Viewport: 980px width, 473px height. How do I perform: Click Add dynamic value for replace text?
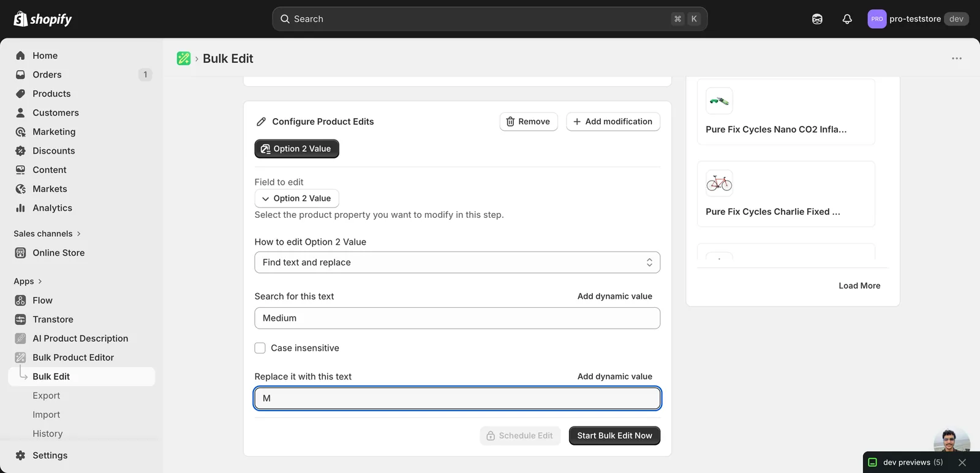coord(614,376)
